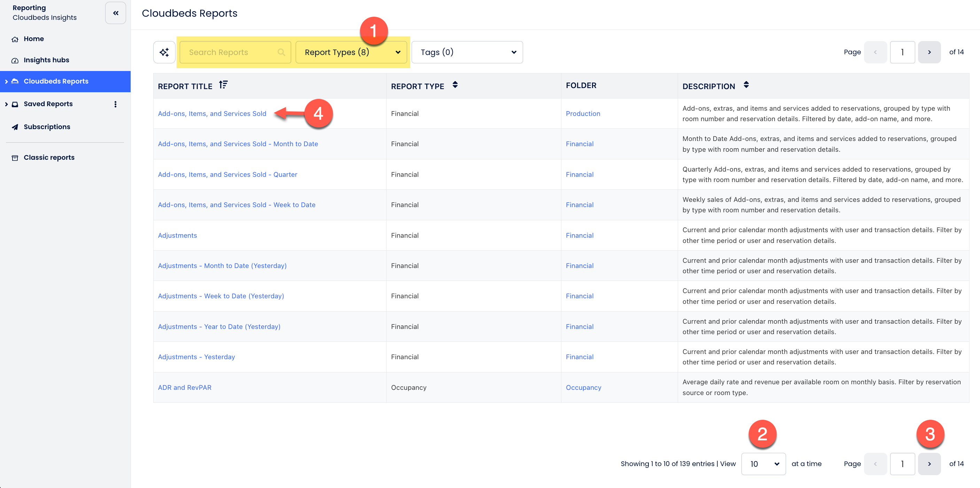Open Add-ons, Items, and Services Sold report

tap(212, 113)
